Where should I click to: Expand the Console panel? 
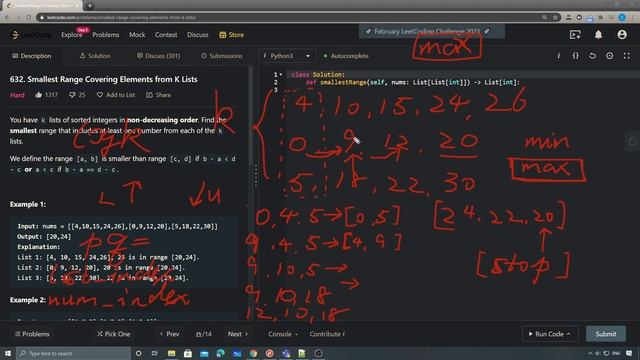[282, 334]
